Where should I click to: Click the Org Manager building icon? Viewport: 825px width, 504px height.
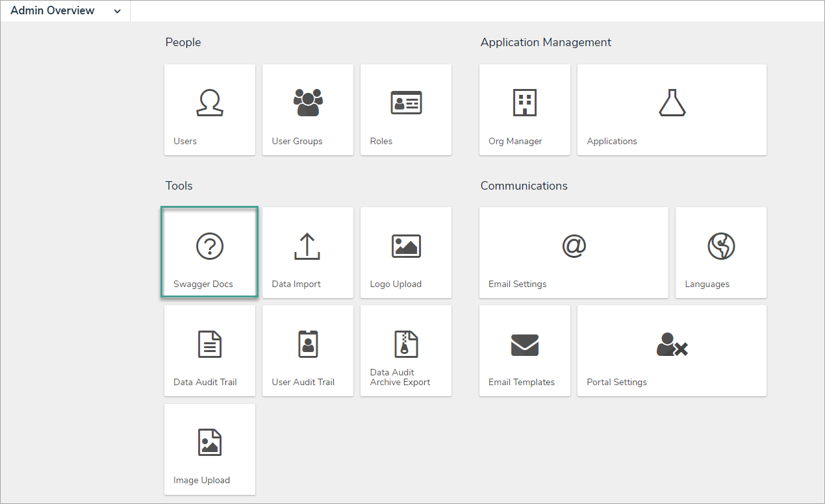click(524, 102)
